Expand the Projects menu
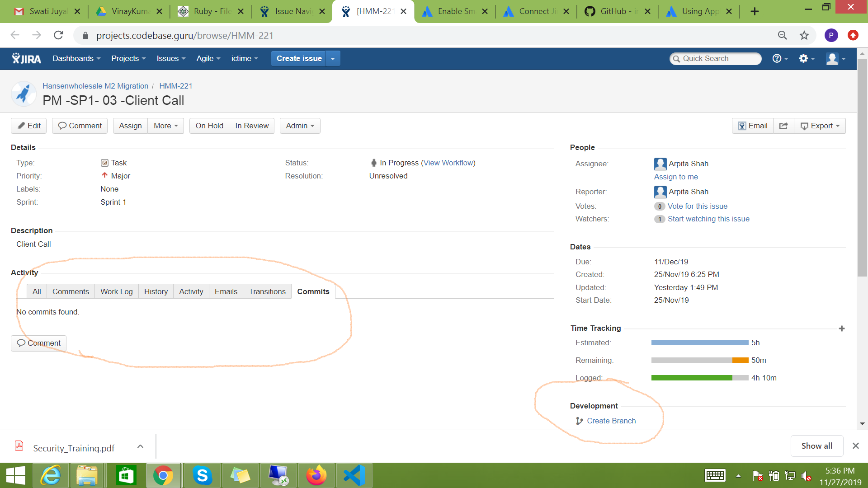Image resolution: width=868 pixels, height=488 pixels. [x=128, y=59]
